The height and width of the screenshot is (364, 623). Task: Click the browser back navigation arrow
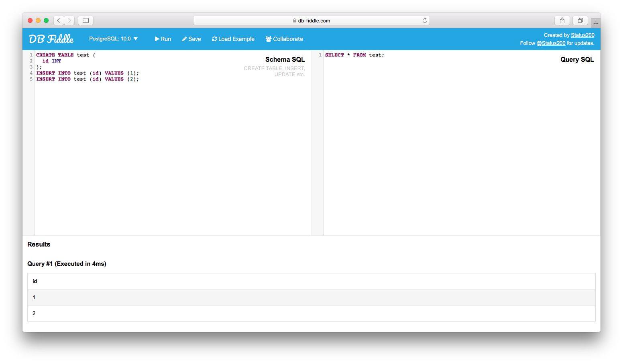coord(59,20)
